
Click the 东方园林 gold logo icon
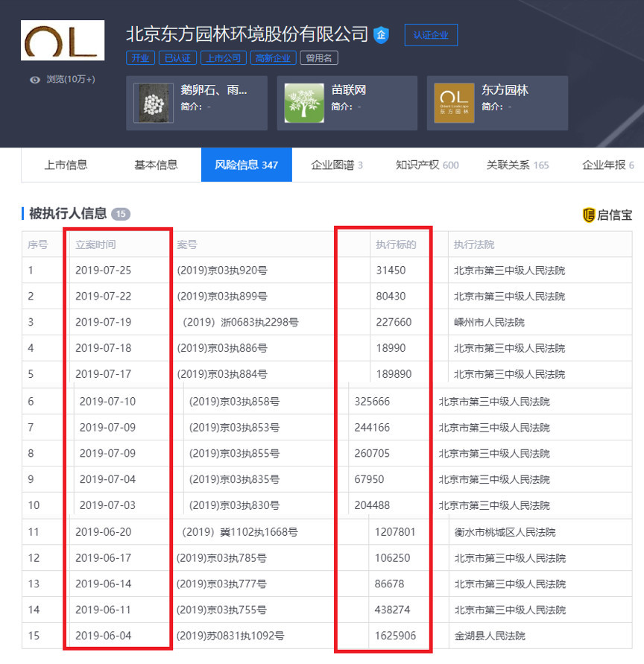pos(454,103)
